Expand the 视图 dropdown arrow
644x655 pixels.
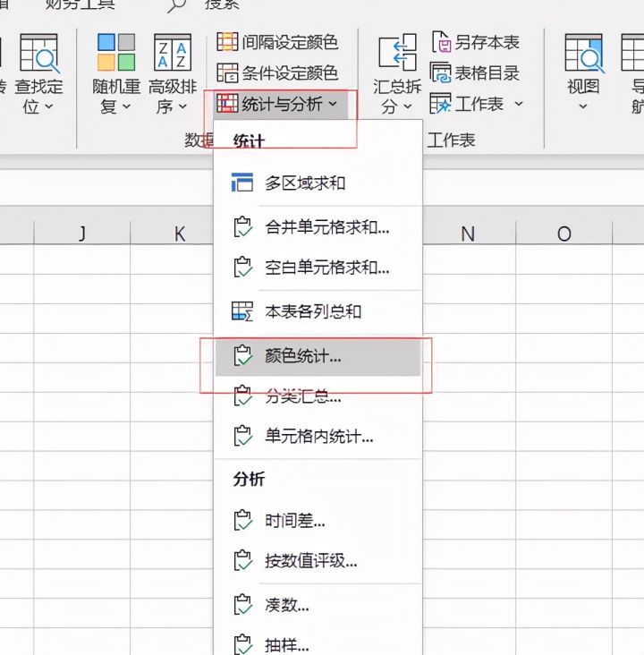(583, 106)
